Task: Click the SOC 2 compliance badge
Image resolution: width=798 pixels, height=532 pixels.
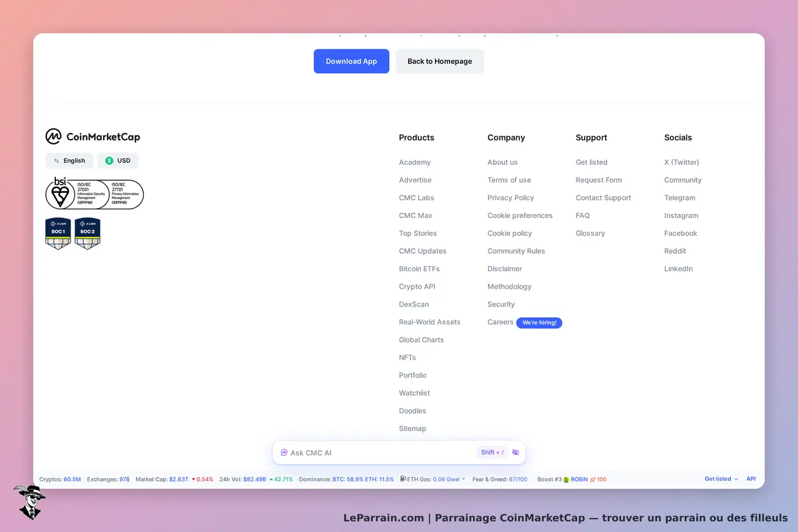Action: (88, 233)
